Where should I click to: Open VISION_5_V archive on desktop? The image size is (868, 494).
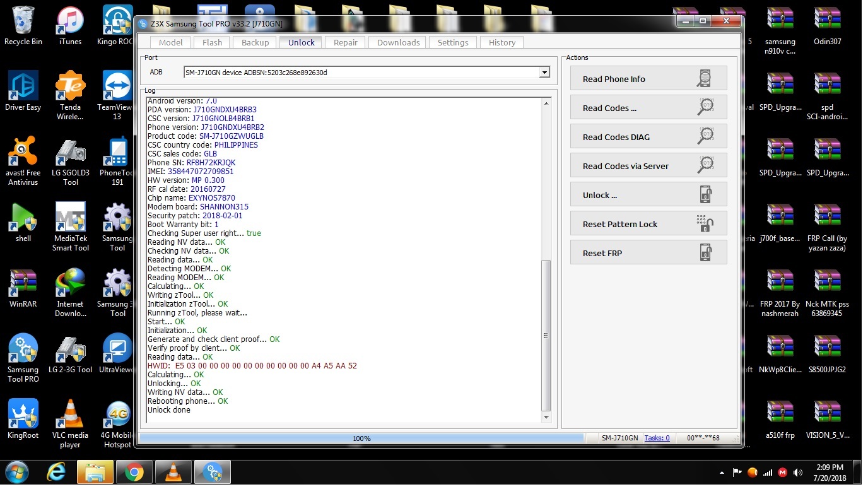828,420
